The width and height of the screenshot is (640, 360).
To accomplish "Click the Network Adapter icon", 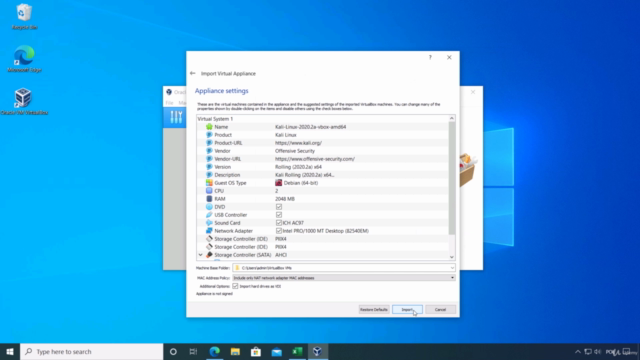I will tap(209, 231).
